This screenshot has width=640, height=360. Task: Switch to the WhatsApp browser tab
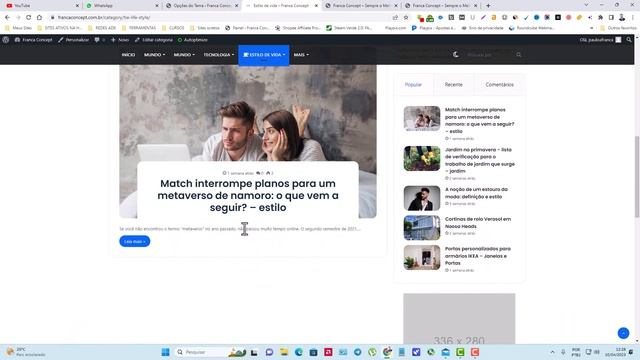coord(122,6)
